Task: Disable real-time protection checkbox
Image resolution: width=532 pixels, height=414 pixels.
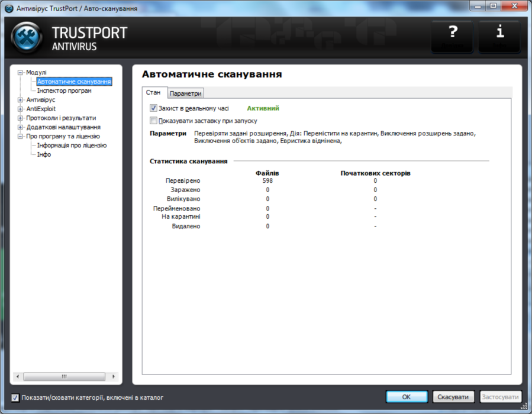Action: [153, 108]
